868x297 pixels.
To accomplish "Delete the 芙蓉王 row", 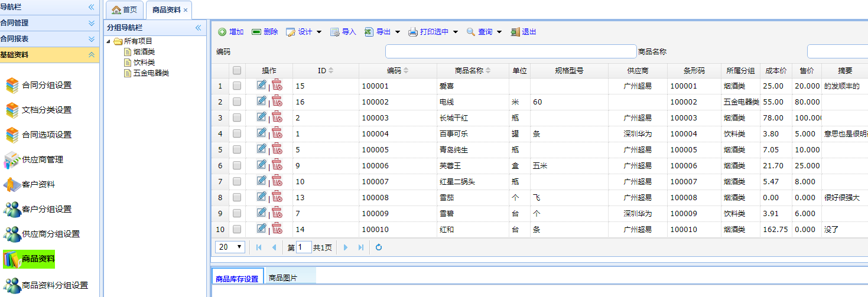I will pyautogui.click(x=277, y=165).
